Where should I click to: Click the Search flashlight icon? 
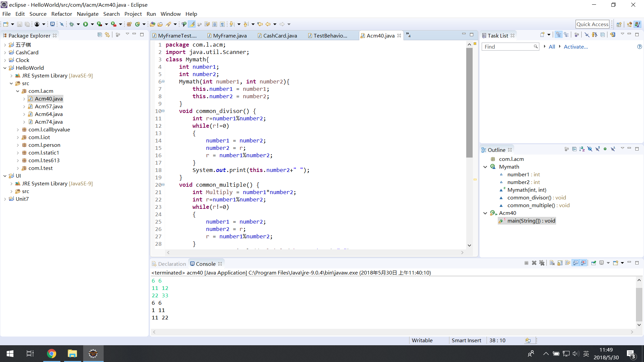(168, 24)
